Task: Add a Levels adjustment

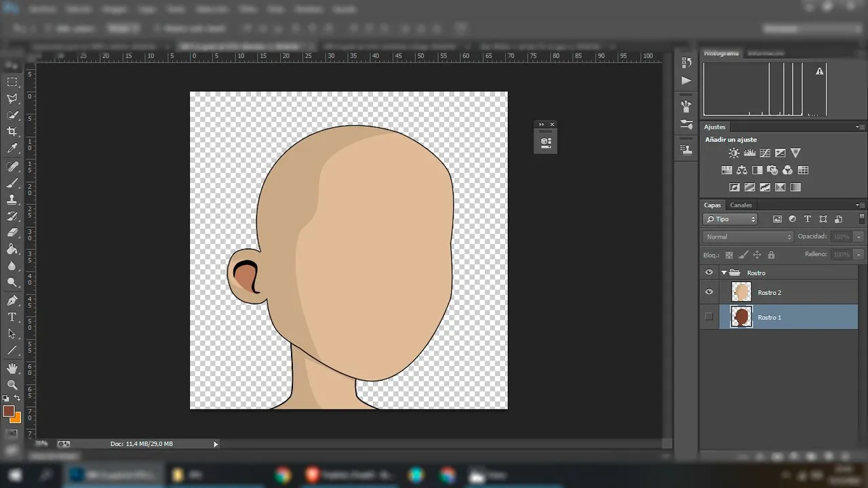Action: point(749,153)
